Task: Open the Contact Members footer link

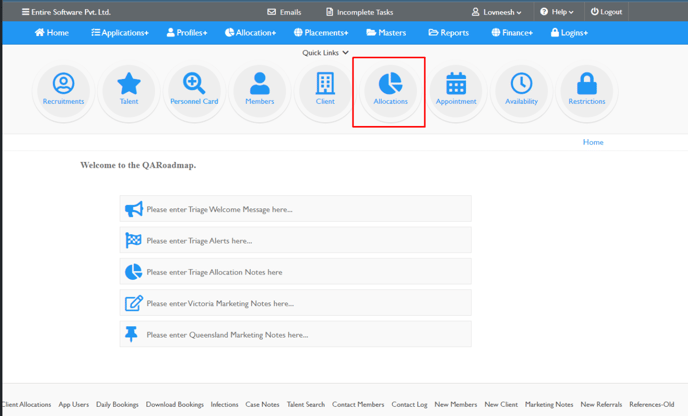Action: (358, 404)
